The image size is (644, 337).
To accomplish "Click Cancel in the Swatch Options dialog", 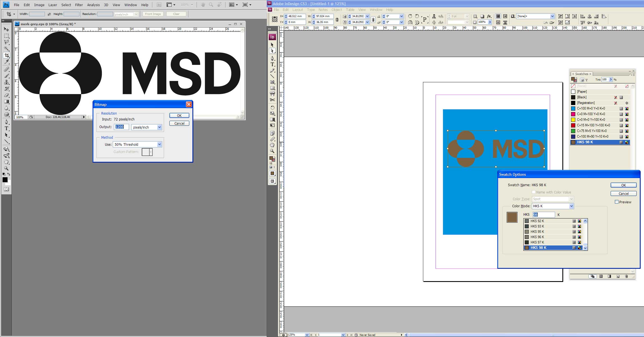I will coord(624,193).
